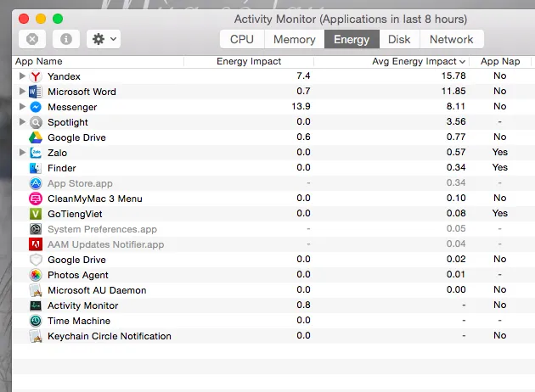Screen dimensions: 535x392
Task: Click the Messenger app icon
Action: [x=36, y=107]
